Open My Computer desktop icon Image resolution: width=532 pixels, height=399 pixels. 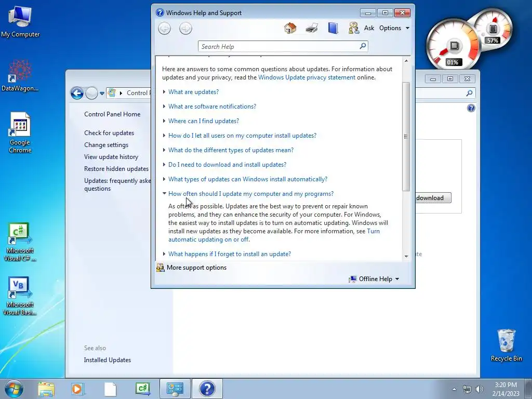(20, 22)
